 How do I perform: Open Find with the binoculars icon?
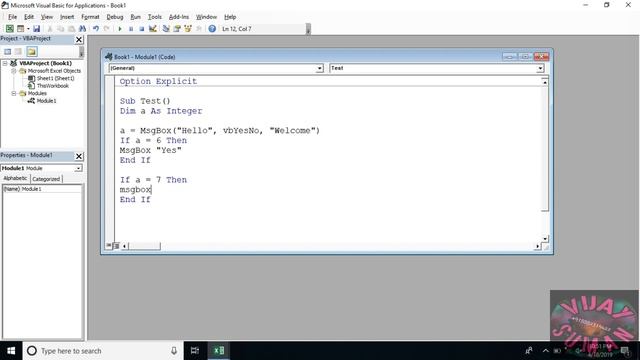(x=82, y=29)
